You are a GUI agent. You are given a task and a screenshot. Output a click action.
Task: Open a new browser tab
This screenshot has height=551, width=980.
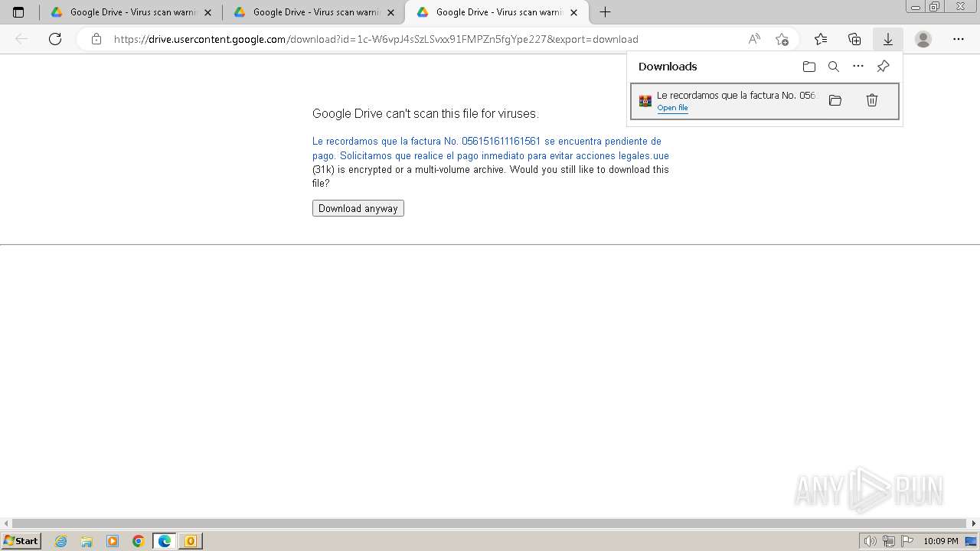(605, 12)
